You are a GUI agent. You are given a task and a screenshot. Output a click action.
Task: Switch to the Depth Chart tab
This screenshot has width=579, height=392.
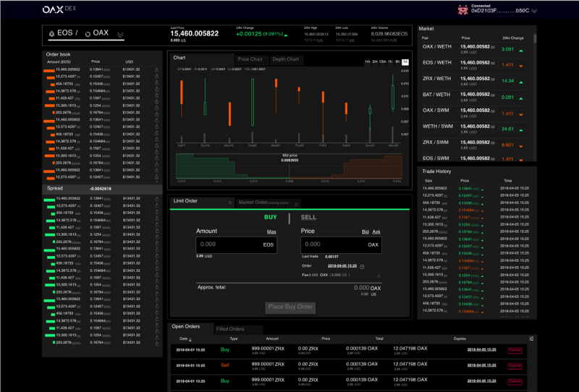[x=285, y=59]
